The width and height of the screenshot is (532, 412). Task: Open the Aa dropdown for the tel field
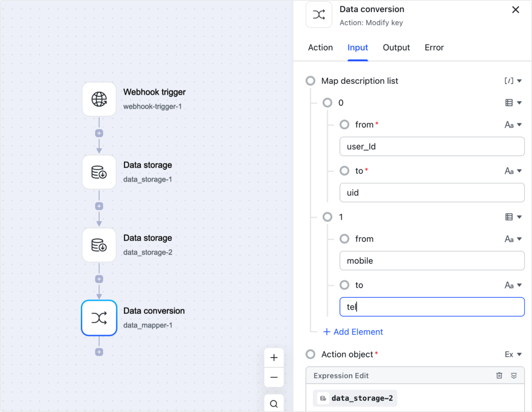[x=513, y=285]
